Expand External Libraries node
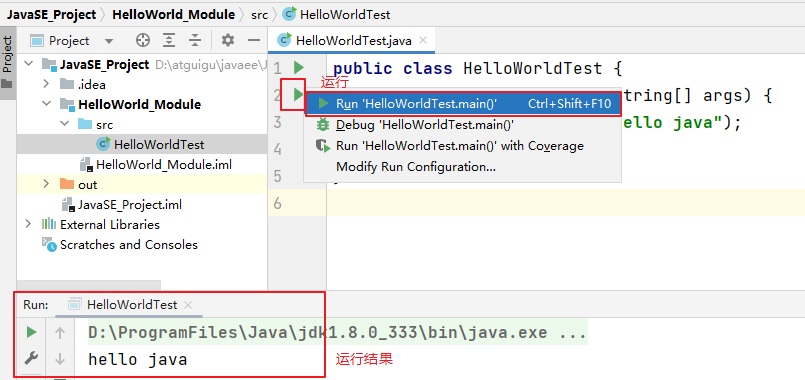Viewport: 805px width, 380px height. pyautogui.click(x=29, y=224)
